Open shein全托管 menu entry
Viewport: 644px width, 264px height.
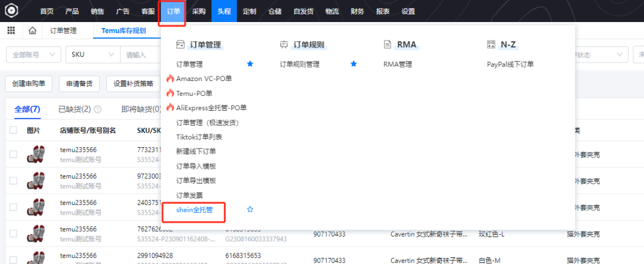[194, 209]
